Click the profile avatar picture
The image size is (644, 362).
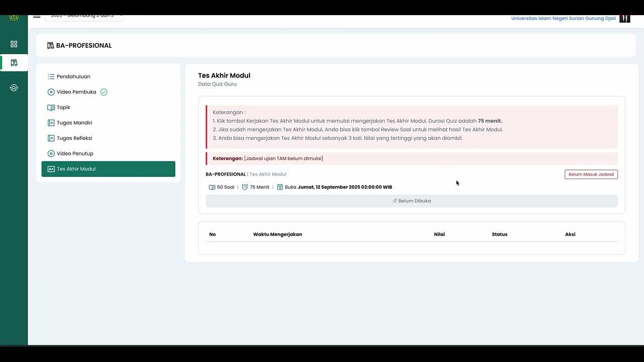pos(625,19)
